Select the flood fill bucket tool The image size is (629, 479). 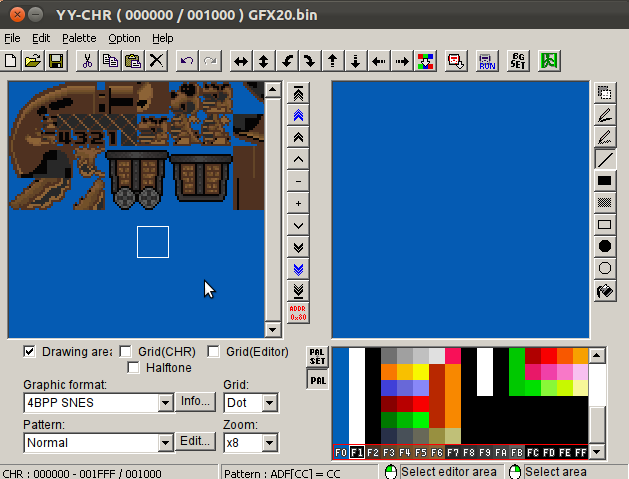point(605,290)
